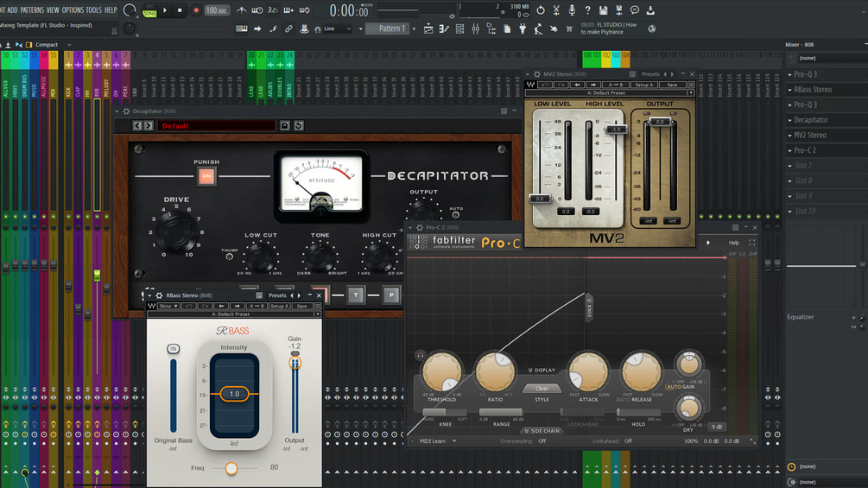
Task: Open the ADD menu
Action: pyautogui.click(x=12, y=10)
